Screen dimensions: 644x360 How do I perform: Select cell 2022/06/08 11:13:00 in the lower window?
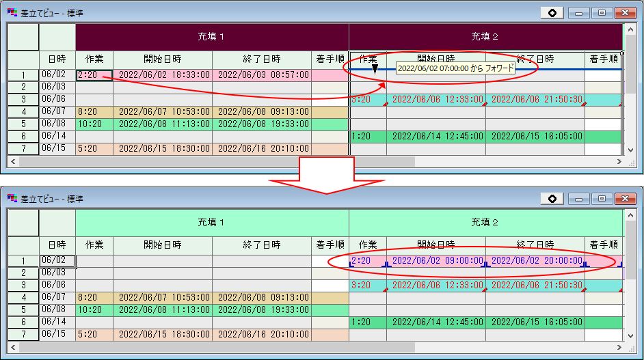(x=163, y=309)
